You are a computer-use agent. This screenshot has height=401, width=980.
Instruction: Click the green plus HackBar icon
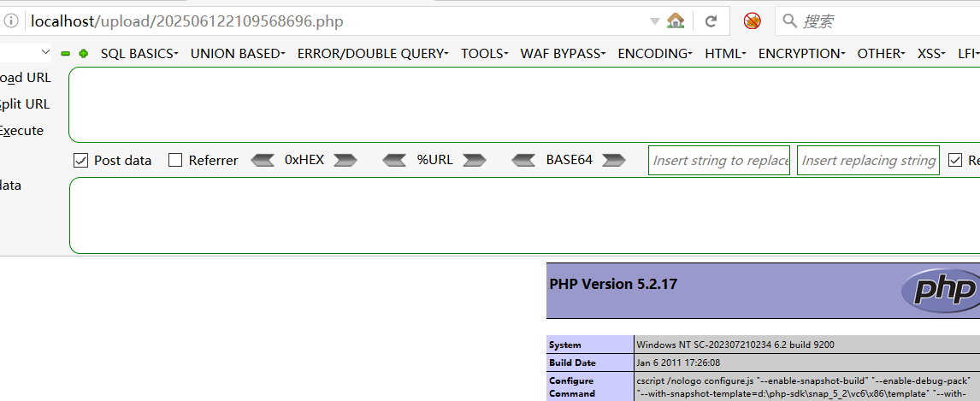tap(83, 54)
